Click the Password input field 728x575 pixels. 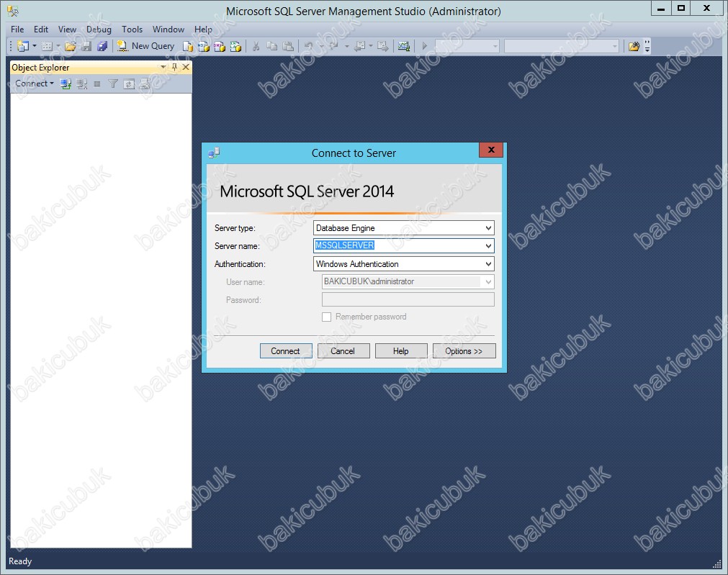[408, 299]
